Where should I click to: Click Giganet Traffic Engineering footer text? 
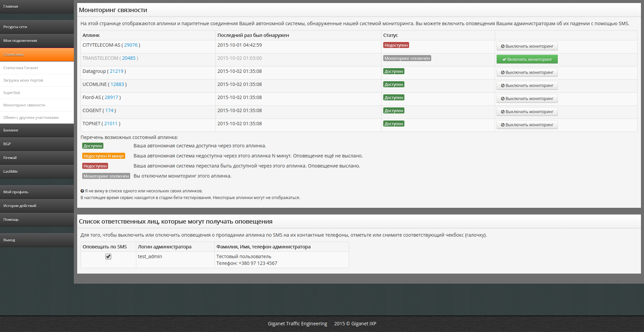click(297, 324)
